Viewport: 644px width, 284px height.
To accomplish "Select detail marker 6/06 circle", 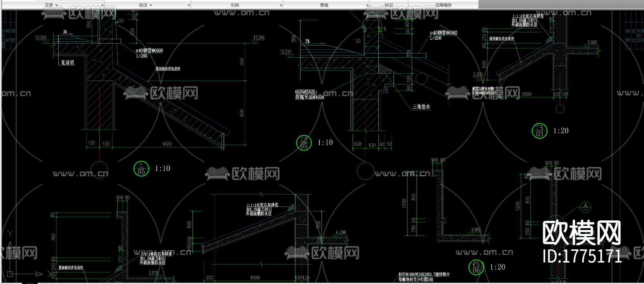I will 476,267.
